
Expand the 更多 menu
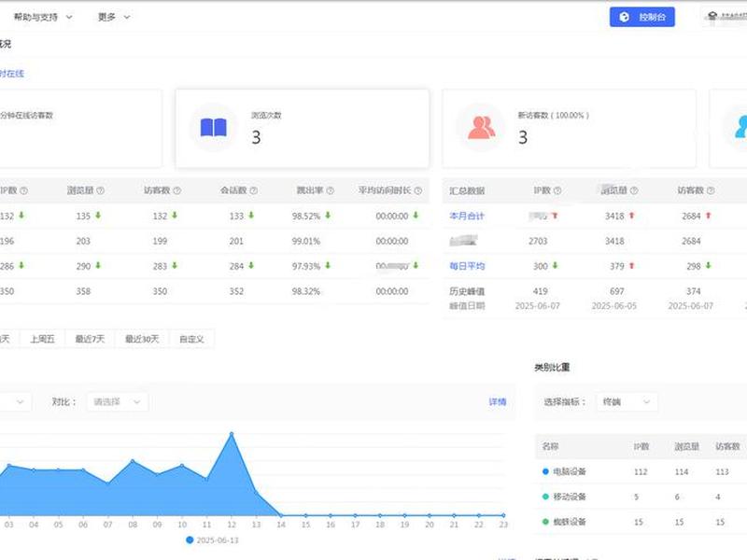coord(114,17)
